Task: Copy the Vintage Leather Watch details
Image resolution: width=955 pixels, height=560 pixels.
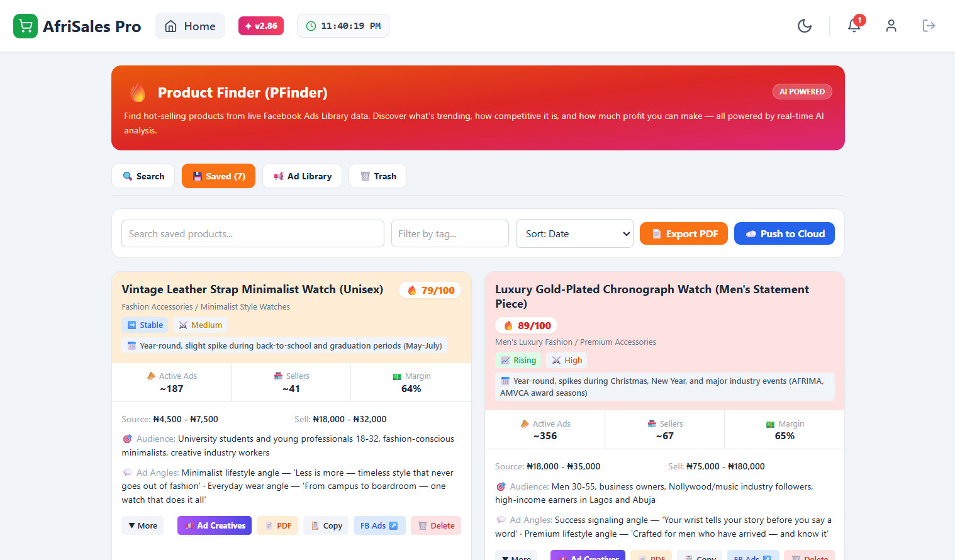Action: click(326, 525)
